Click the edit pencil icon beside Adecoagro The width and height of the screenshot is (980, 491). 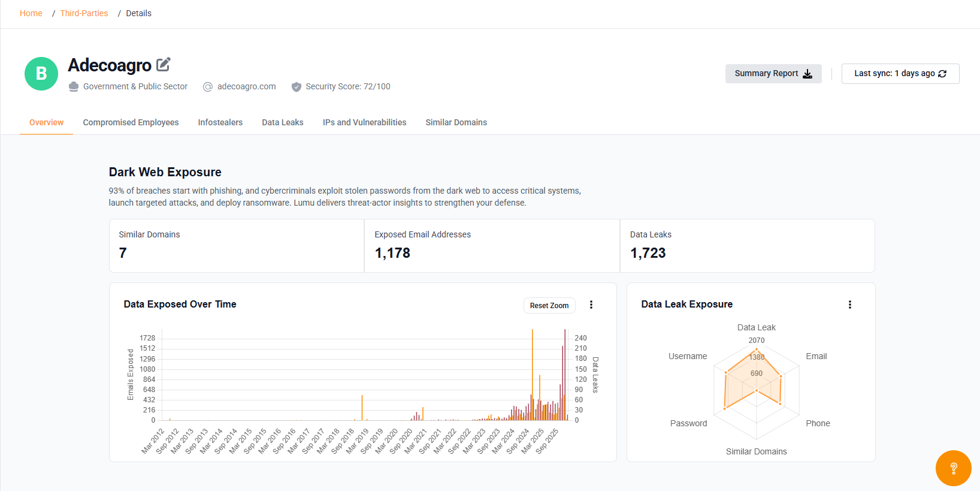(x=163, y=64)
